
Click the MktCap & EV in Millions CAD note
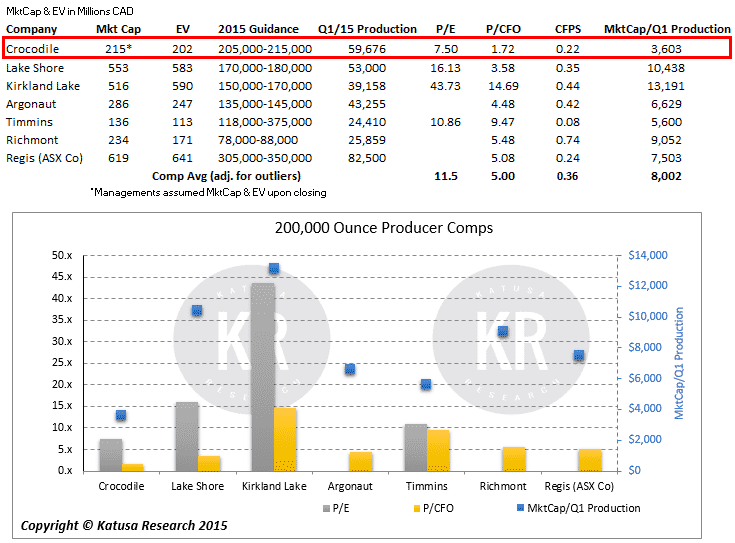coord(70,11)
